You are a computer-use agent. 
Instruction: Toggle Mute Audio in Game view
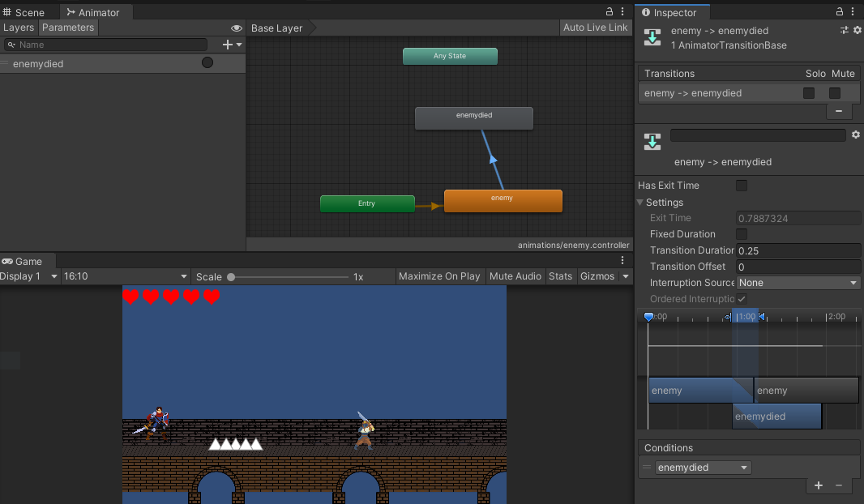point(515,276)
